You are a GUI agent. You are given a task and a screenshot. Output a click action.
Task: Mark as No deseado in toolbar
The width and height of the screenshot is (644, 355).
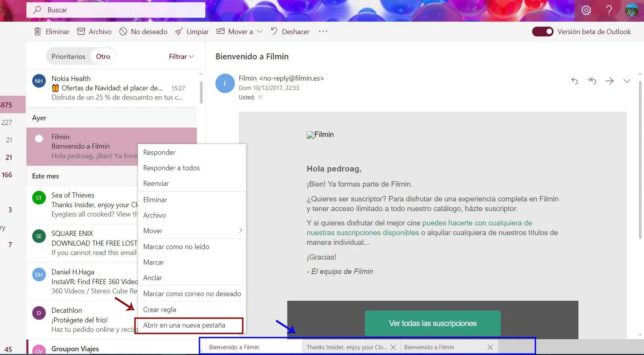click(x=143, y=31)
